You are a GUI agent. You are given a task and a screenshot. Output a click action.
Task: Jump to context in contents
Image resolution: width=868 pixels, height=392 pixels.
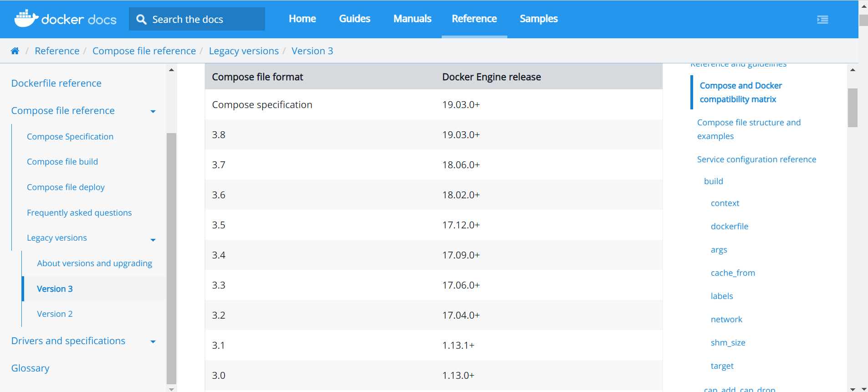click(x=725, y=203)
